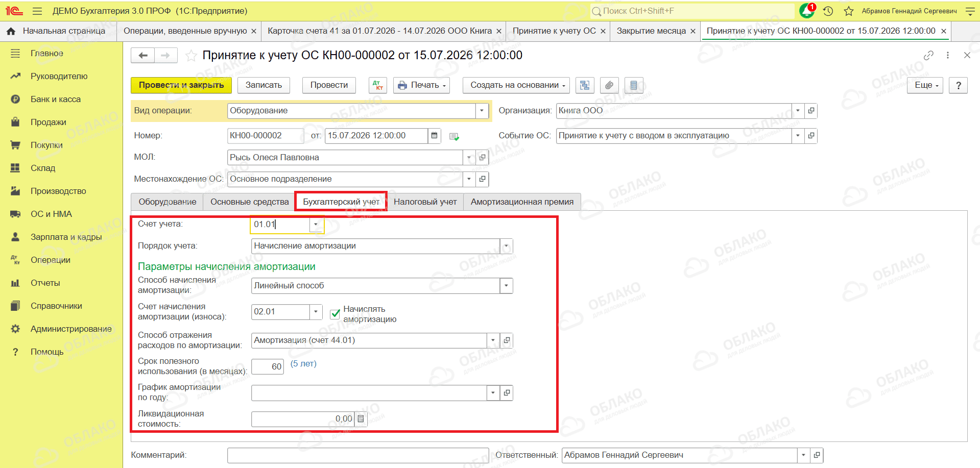Open the history clock icon
The height and width of the screenshot is (468, 980).
click(x=828, y=11)
